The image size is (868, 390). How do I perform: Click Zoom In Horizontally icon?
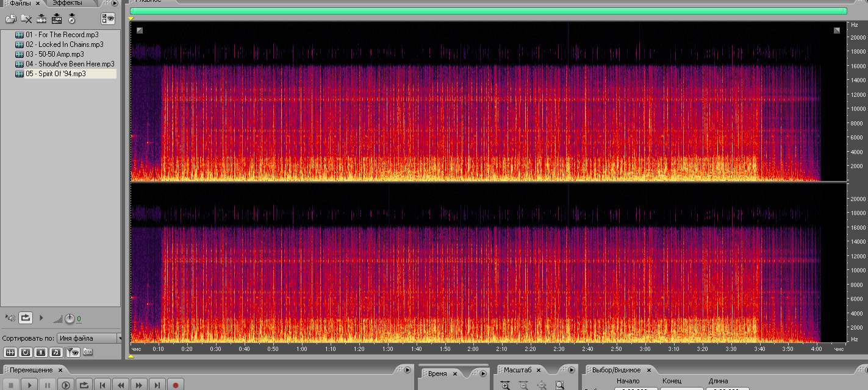(505, 385)
